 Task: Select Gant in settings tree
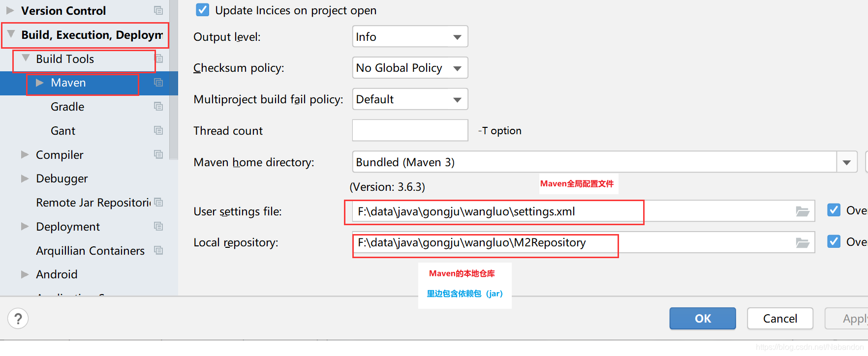pyautogui.click(x=63, y=131)
